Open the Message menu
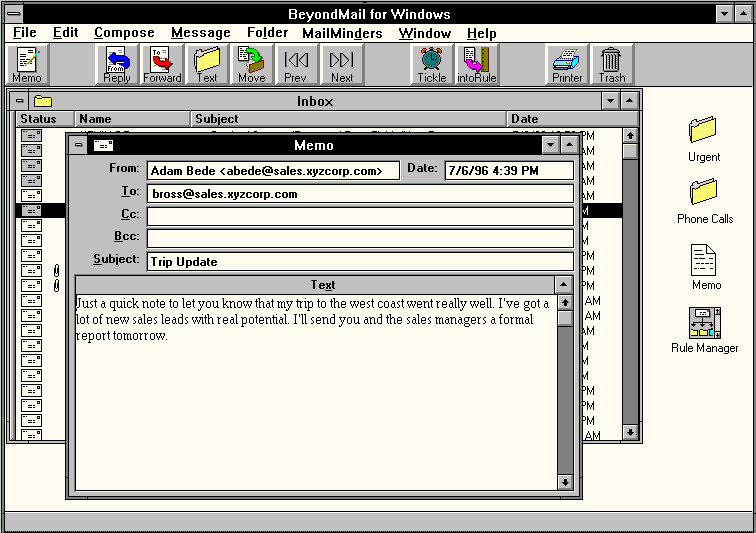The image size is (756, 533). (201, 33)
